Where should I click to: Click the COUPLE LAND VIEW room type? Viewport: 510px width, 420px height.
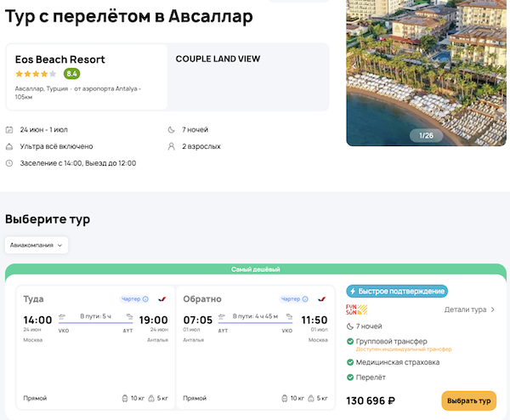[218, 60]
